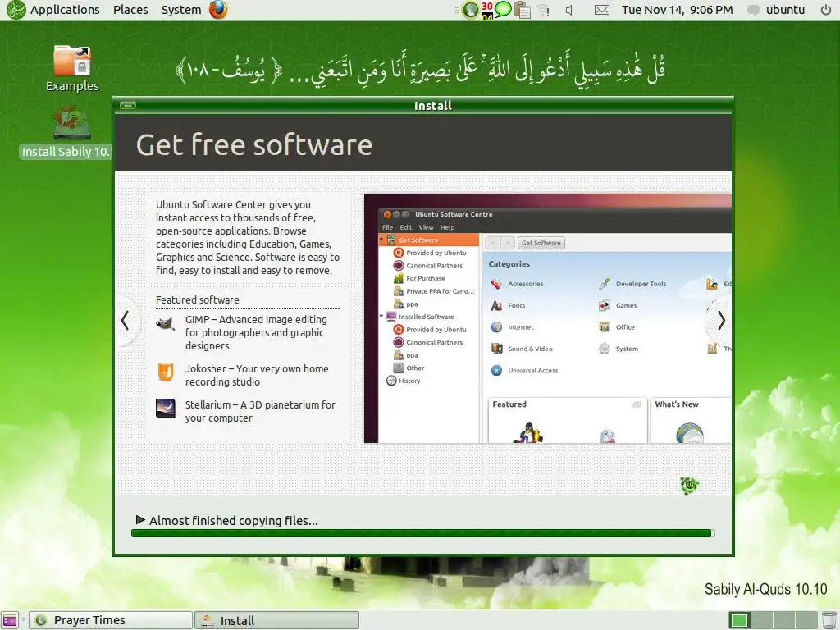Switch to Install taskbar button
Viewport: 840px width, 630px height.
tap(276, 620)
